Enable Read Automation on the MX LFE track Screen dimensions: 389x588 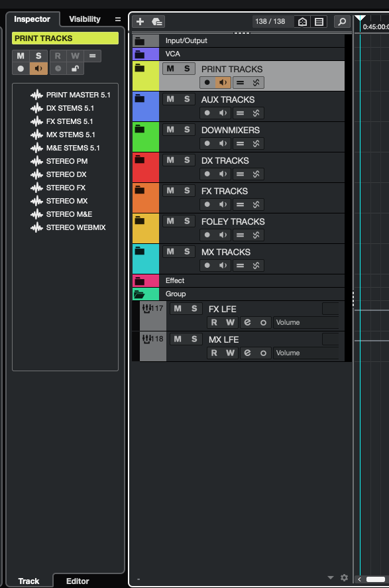point(214,353)
